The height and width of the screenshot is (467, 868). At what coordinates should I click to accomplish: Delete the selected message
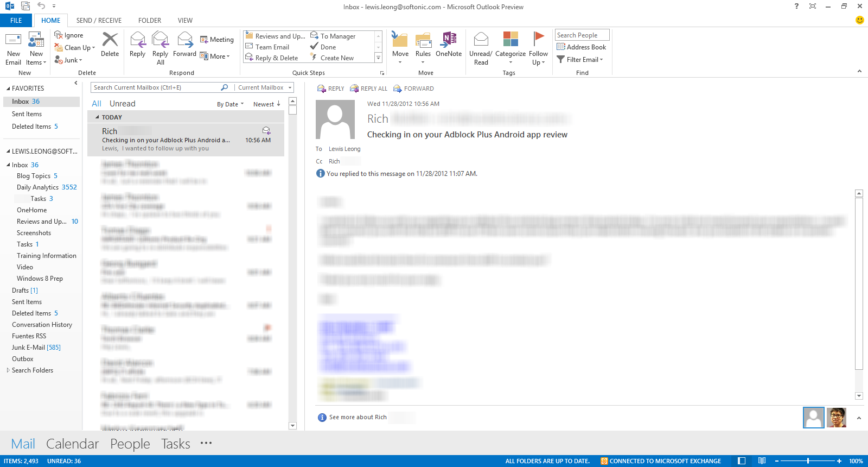pos(110,45)
